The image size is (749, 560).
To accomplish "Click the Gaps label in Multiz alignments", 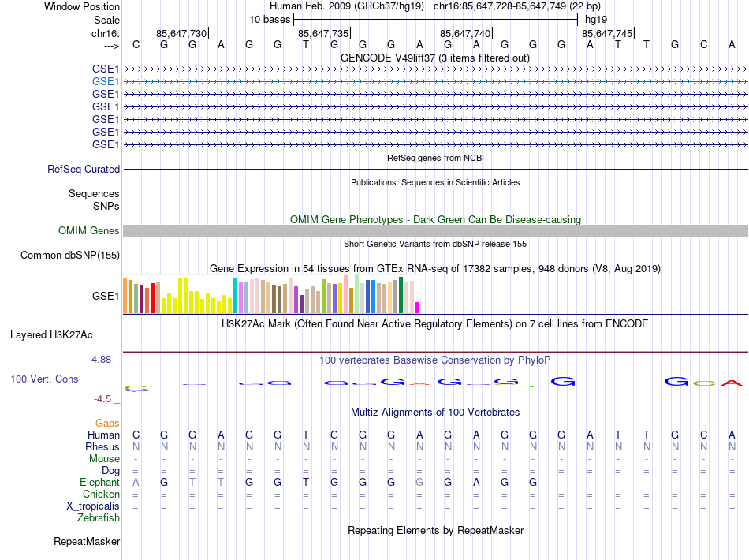I will 107,424.
